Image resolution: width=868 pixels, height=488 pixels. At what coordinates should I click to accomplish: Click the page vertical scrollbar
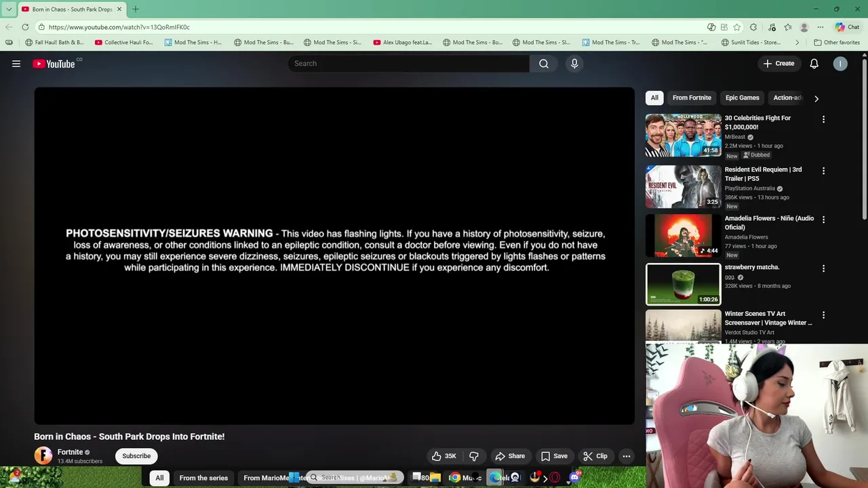coord(864,139)
